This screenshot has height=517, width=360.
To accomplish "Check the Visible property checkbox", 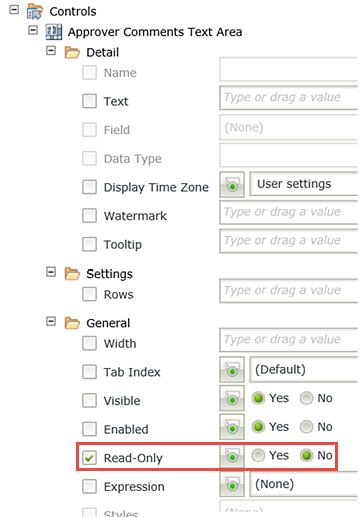I will coord(89,400).
